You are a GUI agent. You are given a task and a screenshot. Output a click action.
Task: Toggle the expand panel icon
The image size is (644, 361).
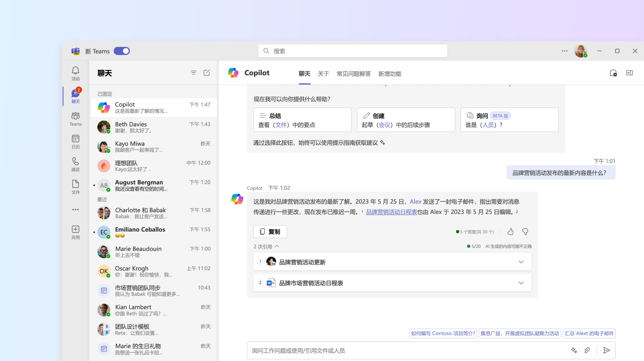point(630,73)
